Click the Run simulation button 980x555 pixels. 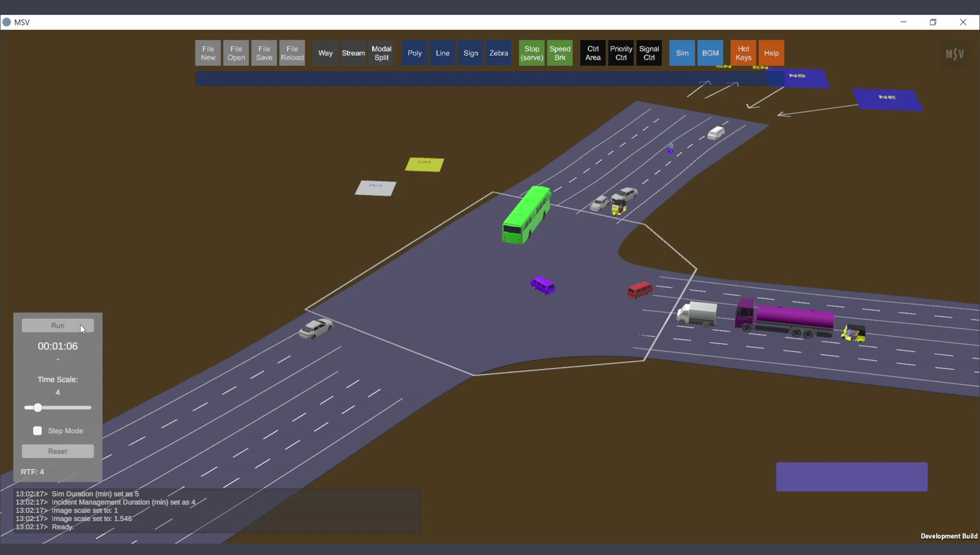click(58, 325)
